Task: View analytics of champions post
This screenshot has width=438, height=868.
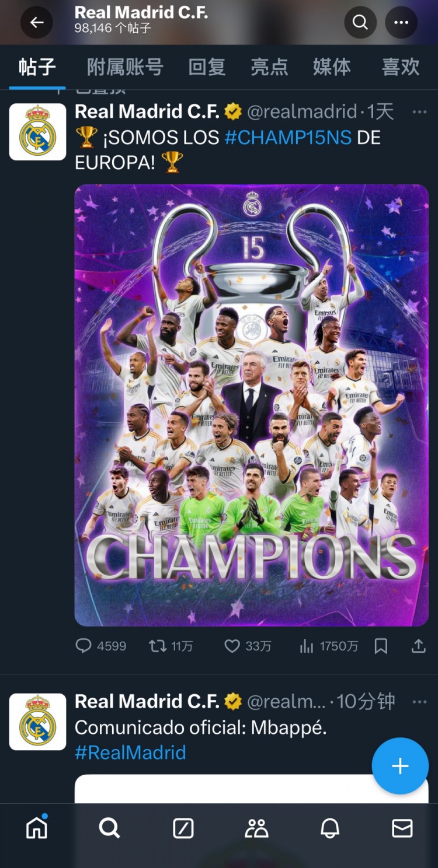Action: pyautogui.click(x=307, y=646)
